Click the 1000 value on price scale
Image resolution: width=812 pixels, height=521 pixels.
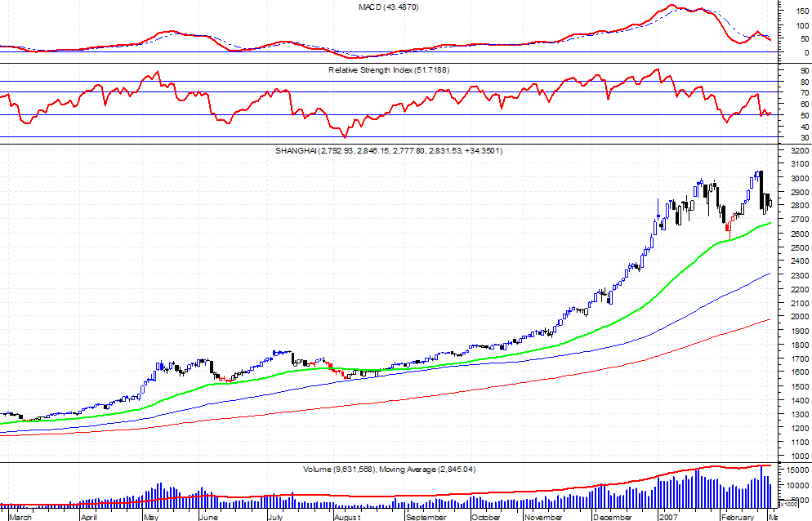pyautogui.click(x=801, y=456)
